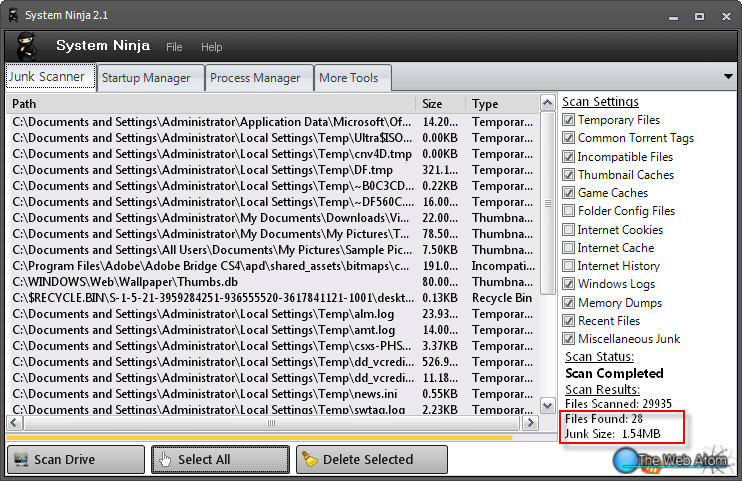Viewport: 742px width, 481px height.
Task: Toggle the Miscellaneous Junk checkbox
Action: 568,338
